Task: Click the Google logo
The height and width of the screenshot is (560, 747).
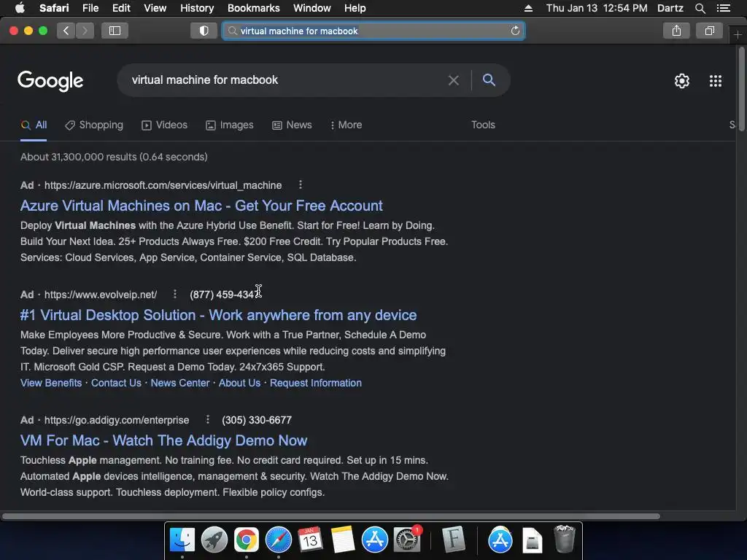Action: coord(50,81)
